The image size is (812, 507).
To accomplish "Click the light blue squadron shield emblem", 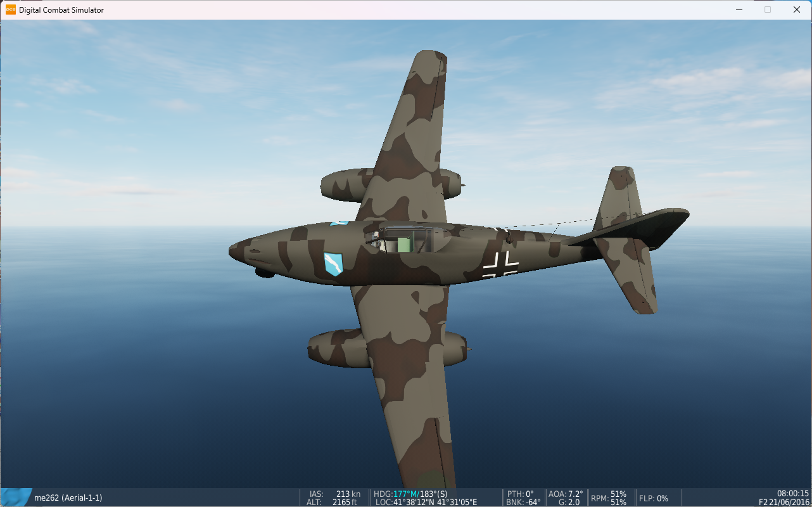I will pos(333,264).
